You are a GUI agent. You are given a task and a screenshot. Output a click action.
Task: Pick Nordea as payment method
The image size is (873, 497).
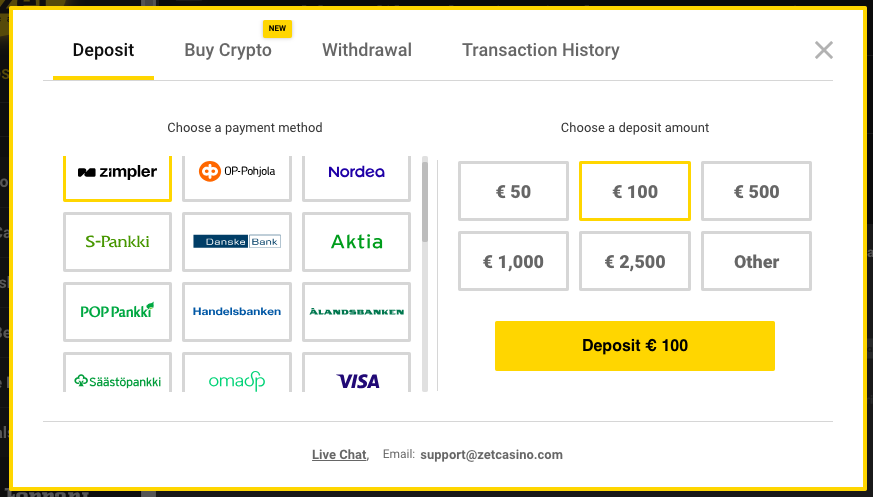[357, 172]
